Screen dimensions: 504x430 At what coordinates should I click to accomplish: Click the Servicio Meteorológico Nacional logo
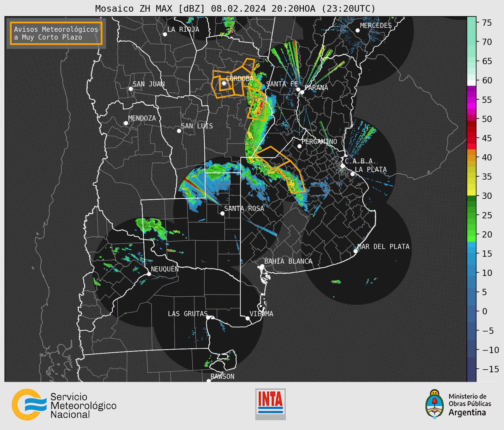click(x=64, y=405)
